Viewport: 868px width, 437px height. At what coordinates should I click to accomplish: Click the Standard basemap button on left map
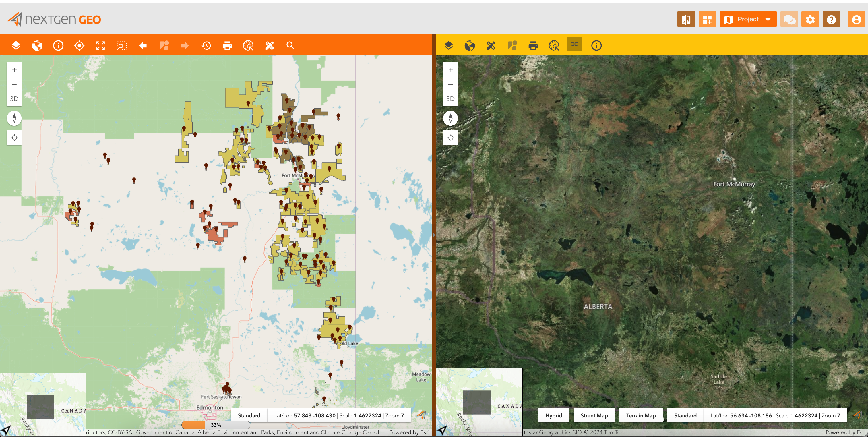249,415
